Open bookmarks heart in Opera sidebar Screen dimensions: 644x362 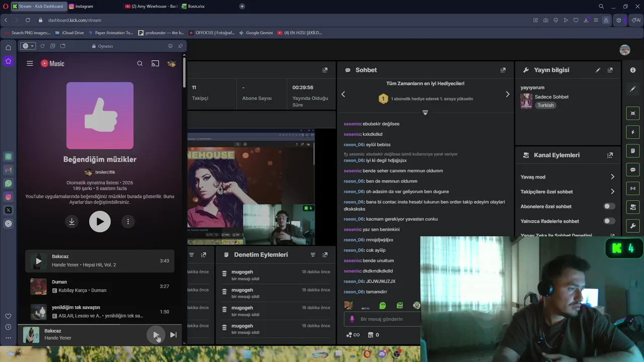pyautogui.click(x=8, y=316)
